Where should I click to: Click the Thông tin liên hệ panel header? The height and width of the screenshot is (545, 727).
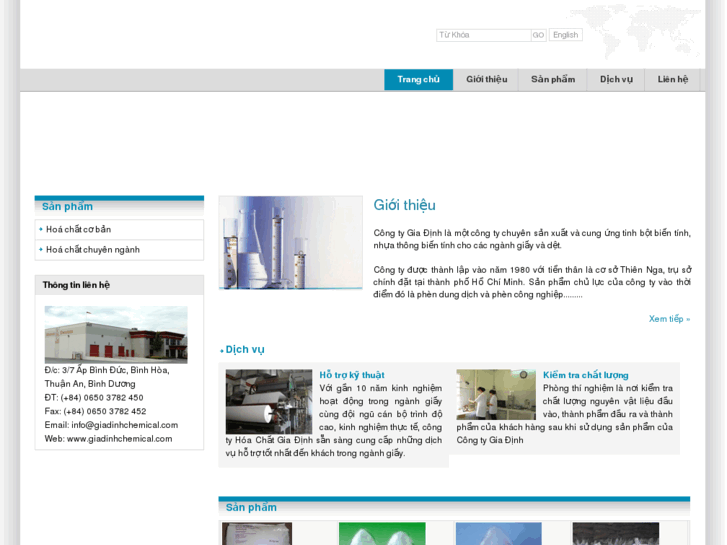[x=119, y=285]
